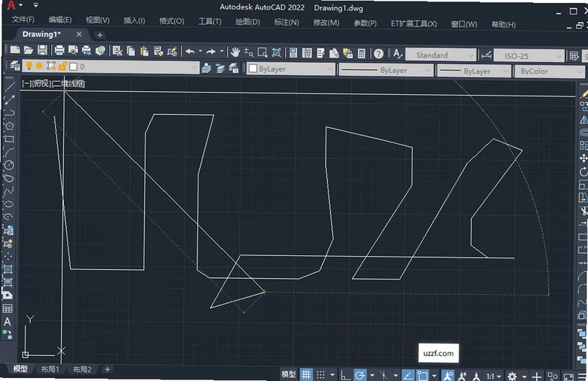Open the 编辑(E) menu

(x=60, y=20)
